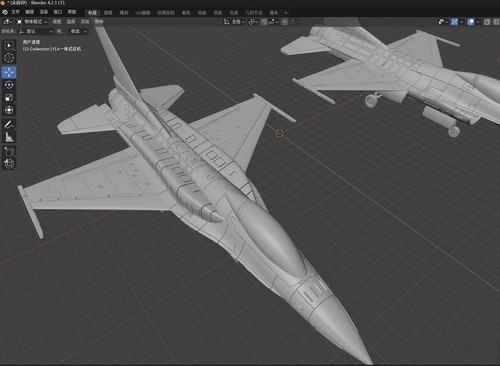
Task: Open object type visibility and selectability popover
Action: [442, 22]
